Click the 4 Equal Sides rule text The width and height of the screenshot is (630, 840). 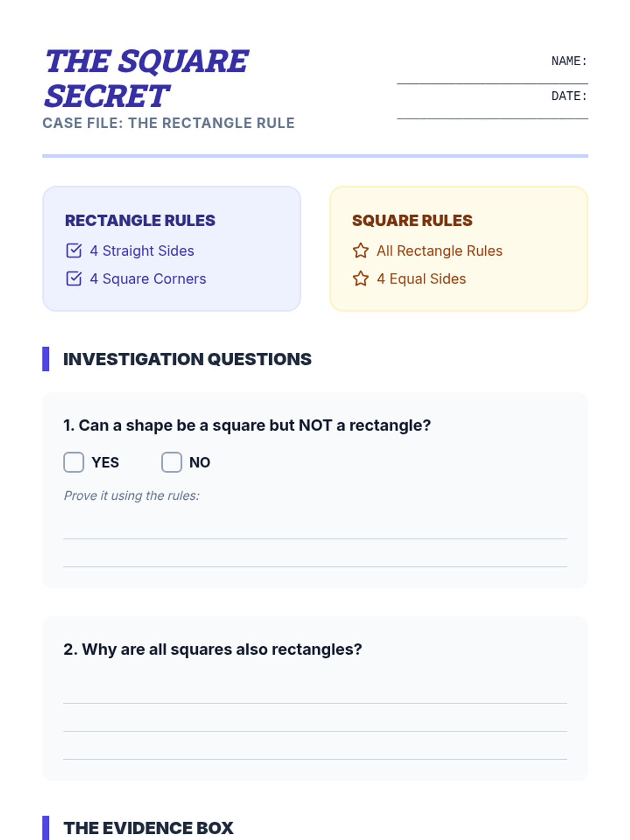[x=422, y=279]
